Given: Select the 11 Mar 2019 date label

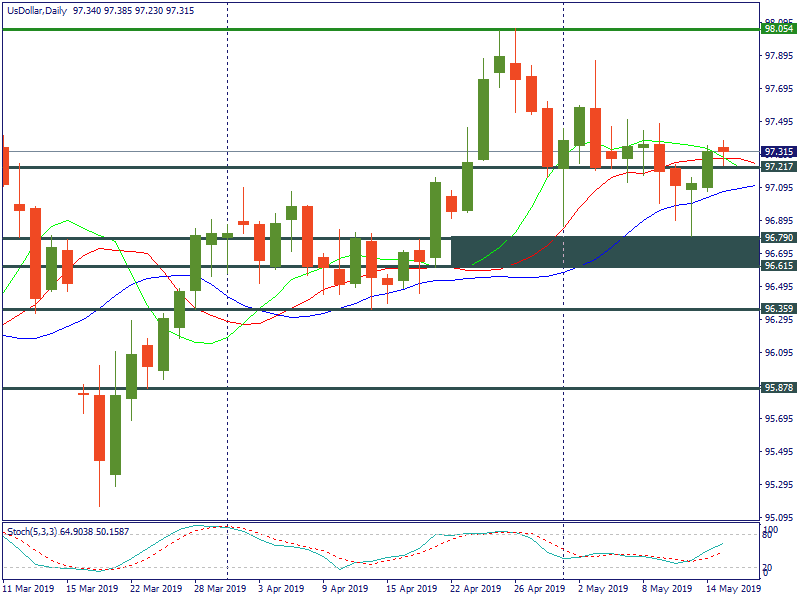Looking at the screenshot, I should [30, 589].
